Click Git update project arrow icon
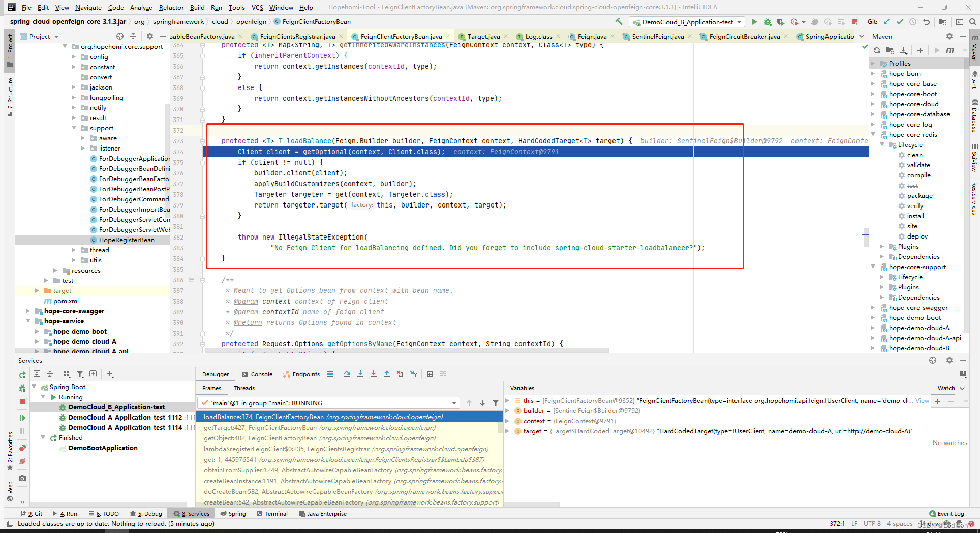 [886, 22]
